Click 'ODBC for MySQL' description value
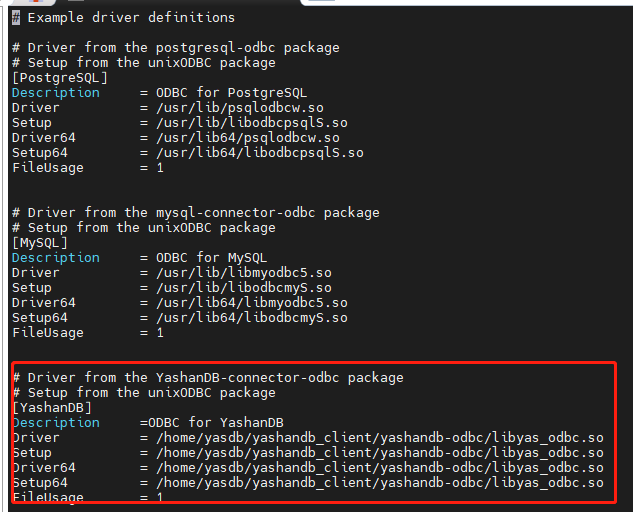Image resolution: width=633 pixels, height=512 pixels. [212, 258]
